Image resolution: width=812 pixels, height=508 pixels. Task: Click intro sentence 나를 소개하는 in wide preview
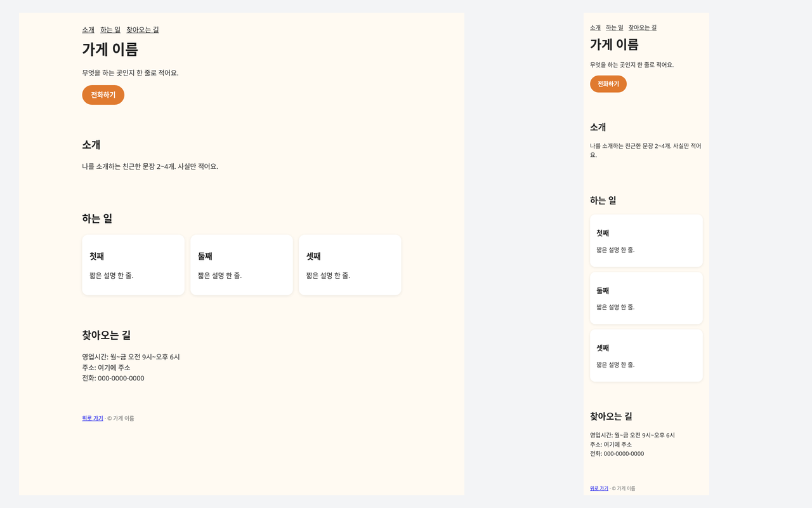click(x=150, y=166)
